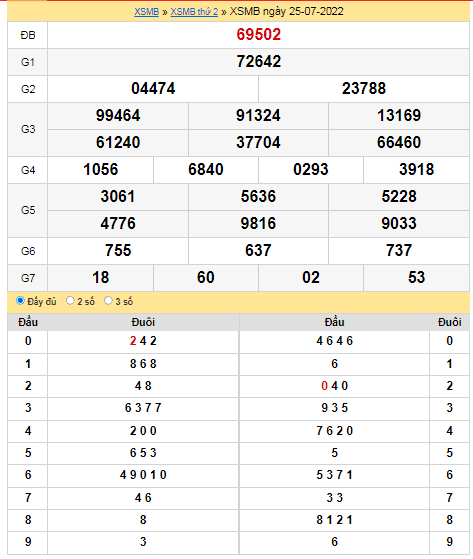Viewport: 473px width, 559px height.
Task: Click the G5 number 9816
Action: pos(258,224)
